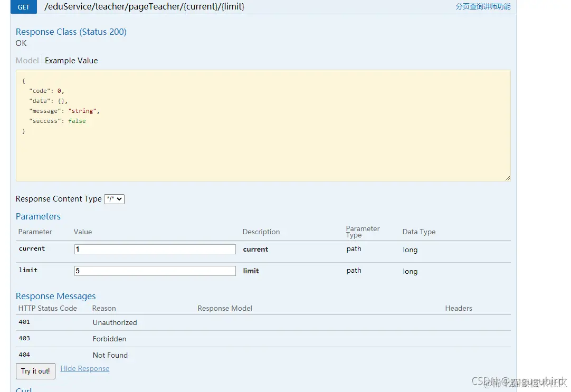Switch to the Model tab
Image resolution: width=571 pixels, height=392 pixels.
[x=27, y=61]
